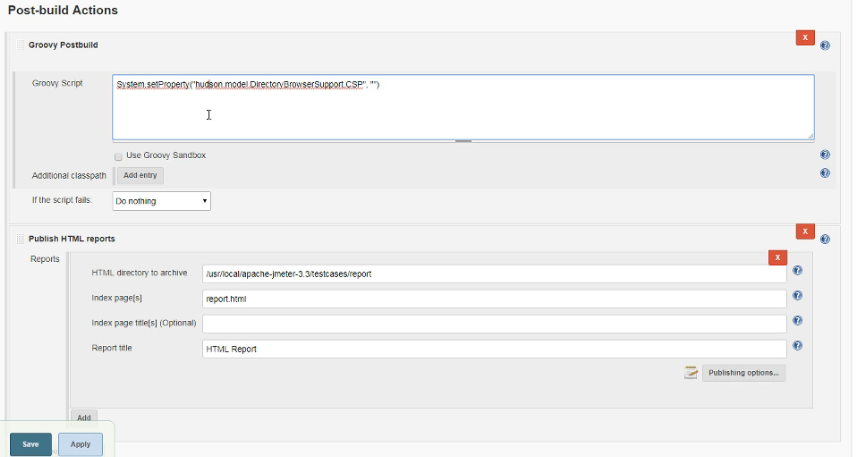Save the job configuration
Viewport: 856px width, 457px height.
click(x=31, y=444)
